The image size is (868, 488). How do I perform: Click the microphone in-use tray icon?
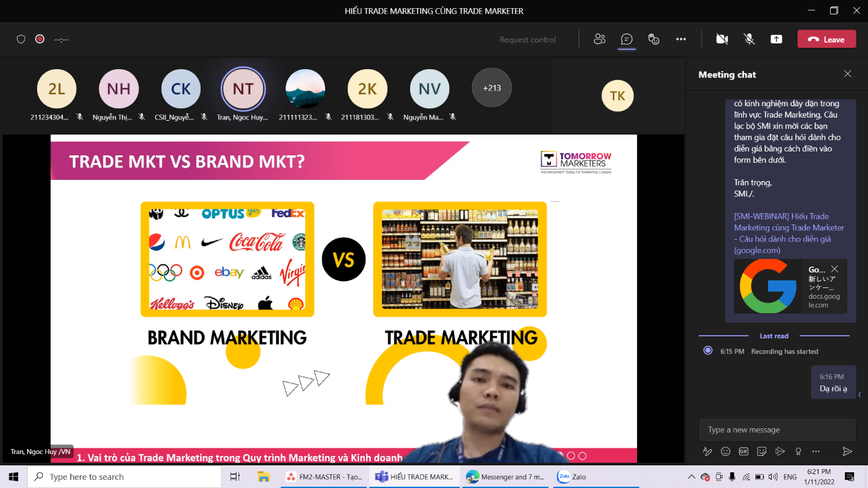(732, 477)
